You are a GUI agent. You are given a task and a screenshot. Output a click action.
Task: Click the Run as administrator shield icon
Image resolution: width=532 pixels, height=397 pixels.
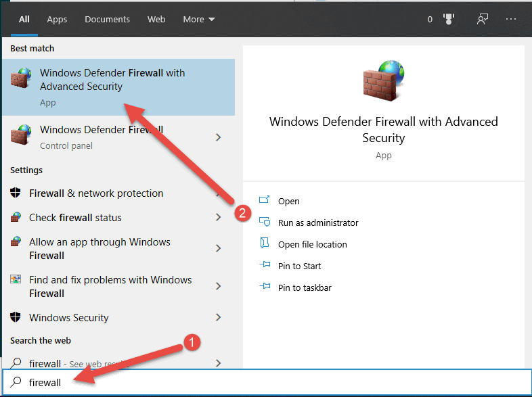click(264, 222)
